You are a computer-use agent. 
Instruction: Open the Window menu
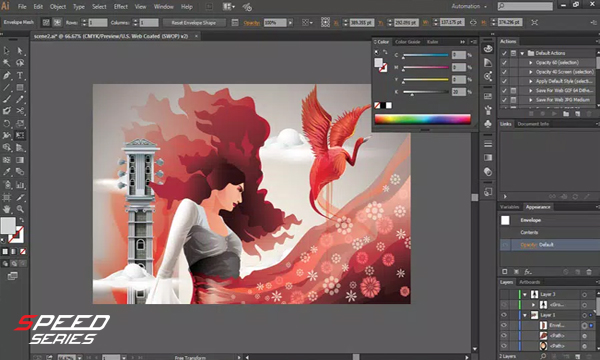point(163,7)
